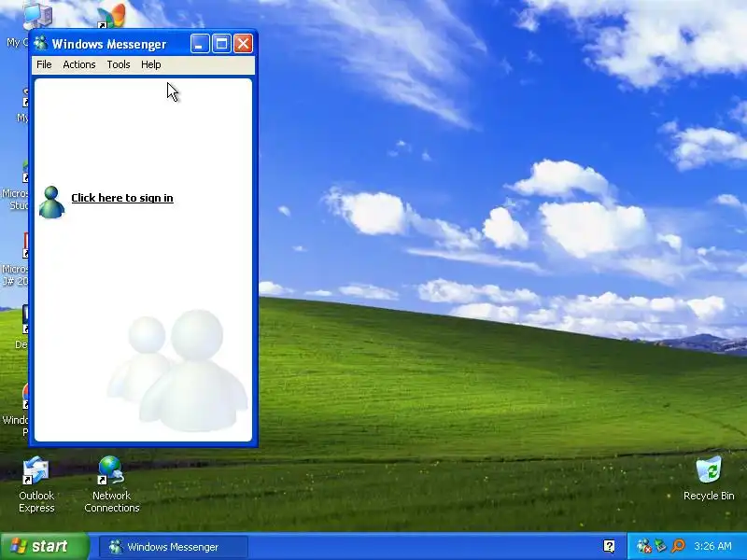Open the Actions menu

79,64
